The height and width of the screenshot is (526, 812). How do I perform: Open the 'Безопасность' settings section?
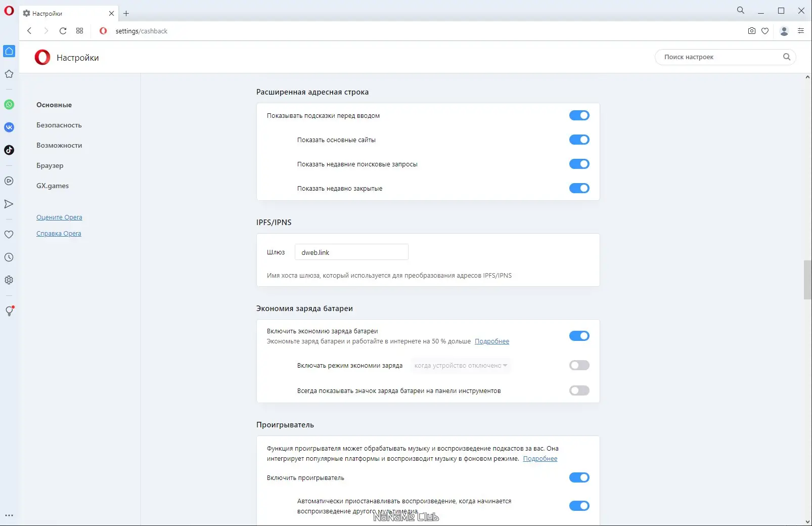59,125
